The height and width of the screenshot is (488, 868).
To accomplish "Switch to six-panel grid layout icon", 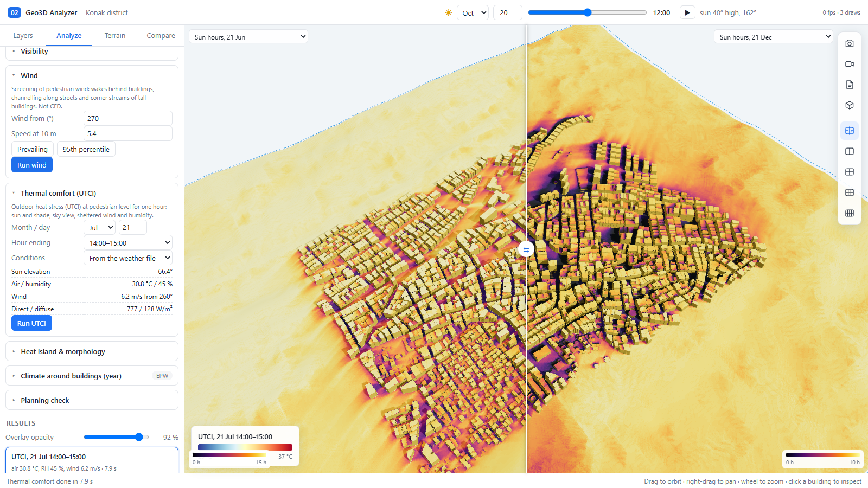I will (x=850, y=192).
